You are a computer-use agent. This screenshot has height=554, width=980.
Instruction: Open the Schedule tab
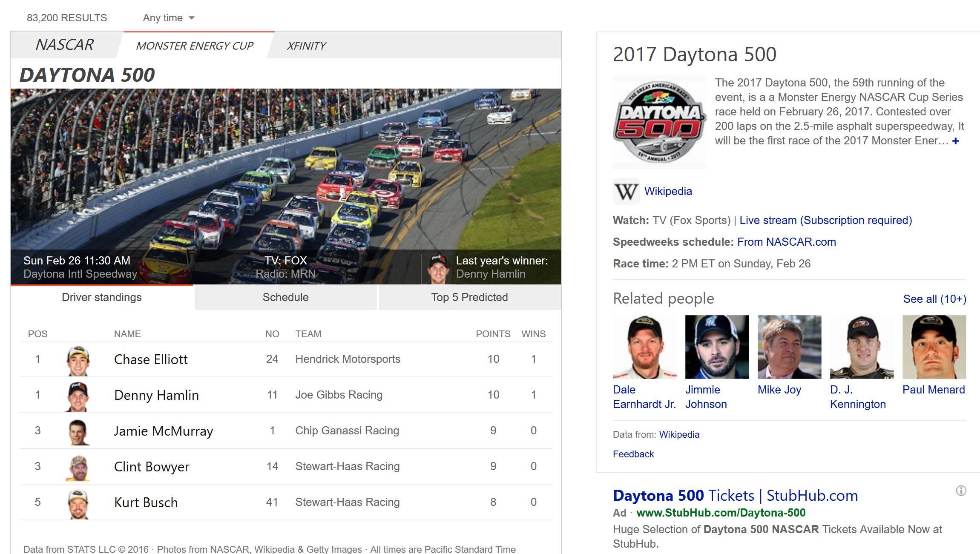(x=285, y=297)
